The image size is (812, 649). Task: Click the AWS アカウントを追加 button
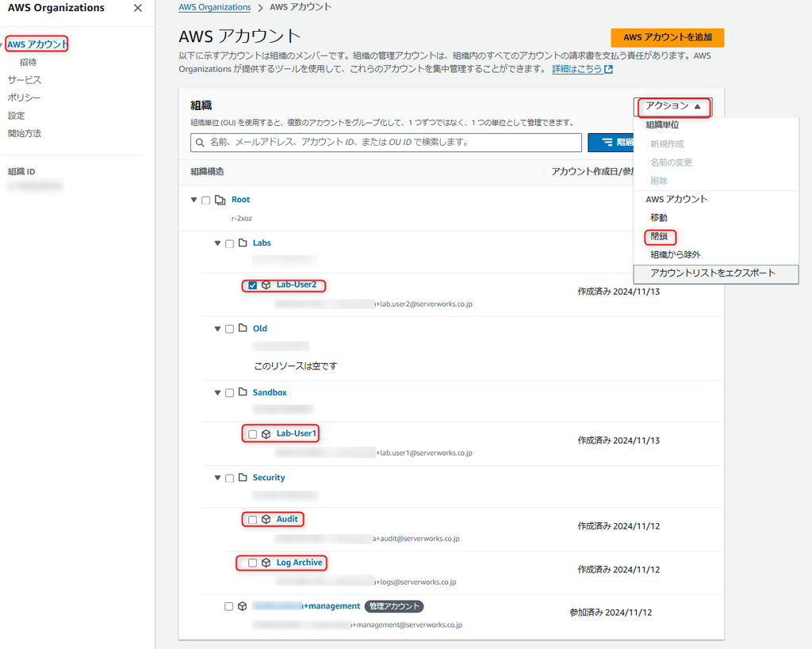668,37
